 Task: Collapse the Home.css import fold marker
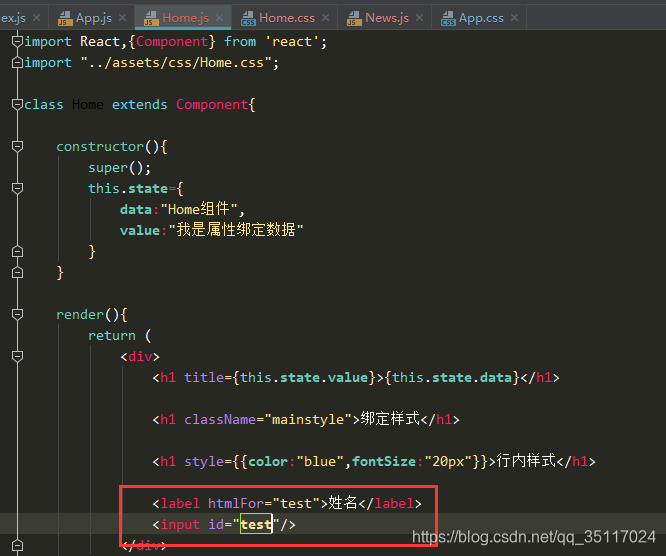click(17, 62)
